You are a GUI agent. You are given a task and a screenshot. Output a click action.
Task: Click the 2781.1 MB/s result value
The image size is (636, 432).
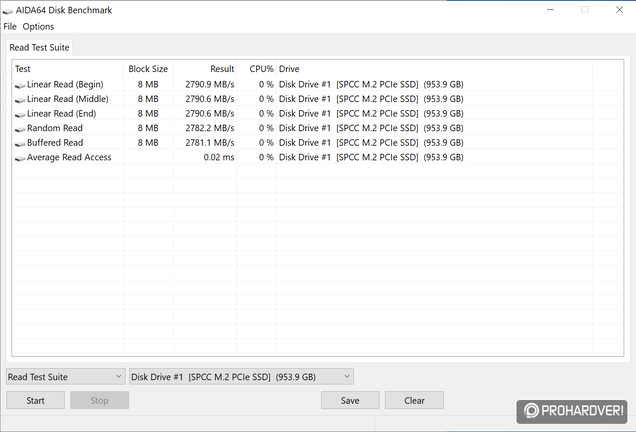[x=210, y=143]
